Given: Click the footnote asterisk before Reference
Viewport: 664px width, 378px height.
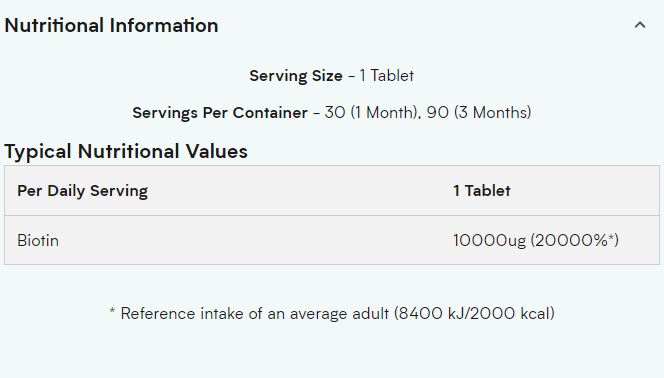Looking at the screenshot, I should (112, 311).
